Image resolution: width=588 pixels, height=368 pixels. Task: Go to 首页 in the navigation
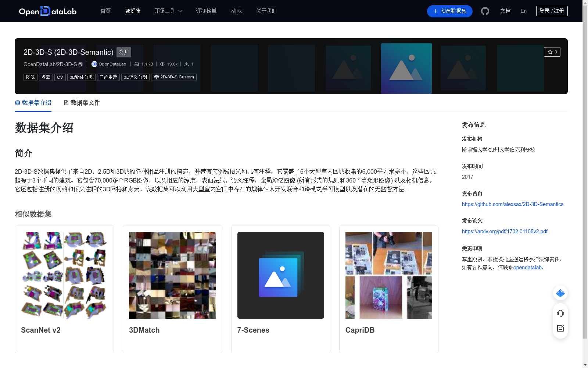tap(106, 11)
